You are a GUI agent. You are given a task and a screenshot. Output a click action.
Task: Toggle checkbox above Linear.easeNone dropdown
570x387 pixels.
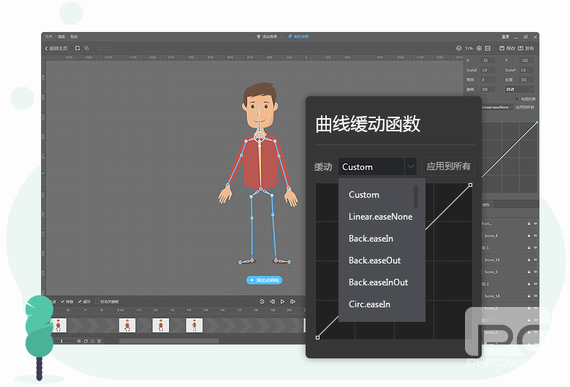pos(516,99)
